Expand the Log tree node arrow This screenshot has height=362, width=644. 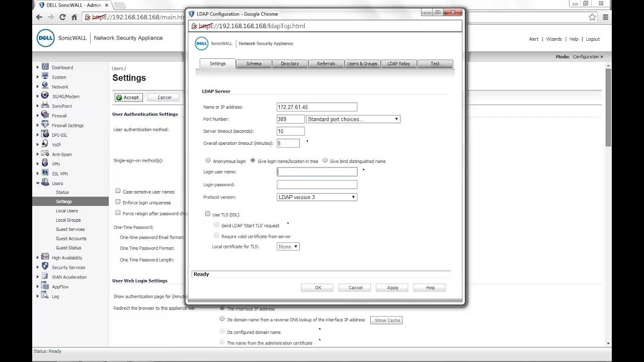point(38,296)
